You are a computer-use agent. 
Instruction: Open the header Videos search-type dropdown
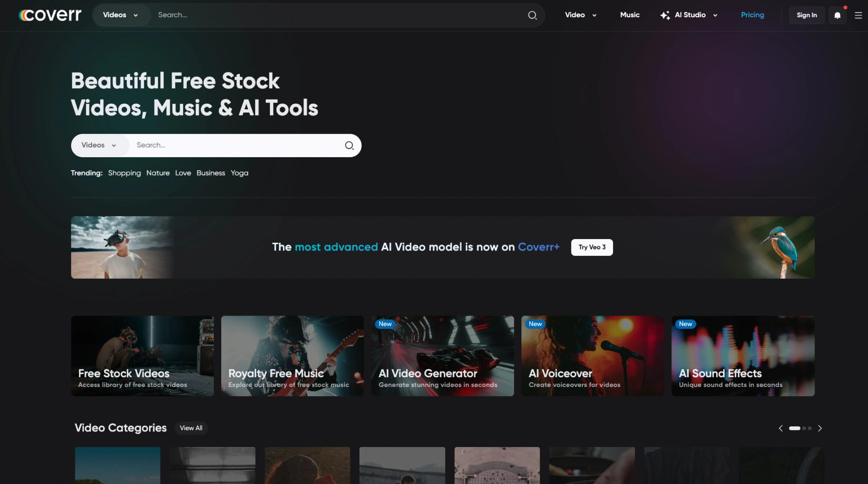pyautogui.click(x=121, y=15)
